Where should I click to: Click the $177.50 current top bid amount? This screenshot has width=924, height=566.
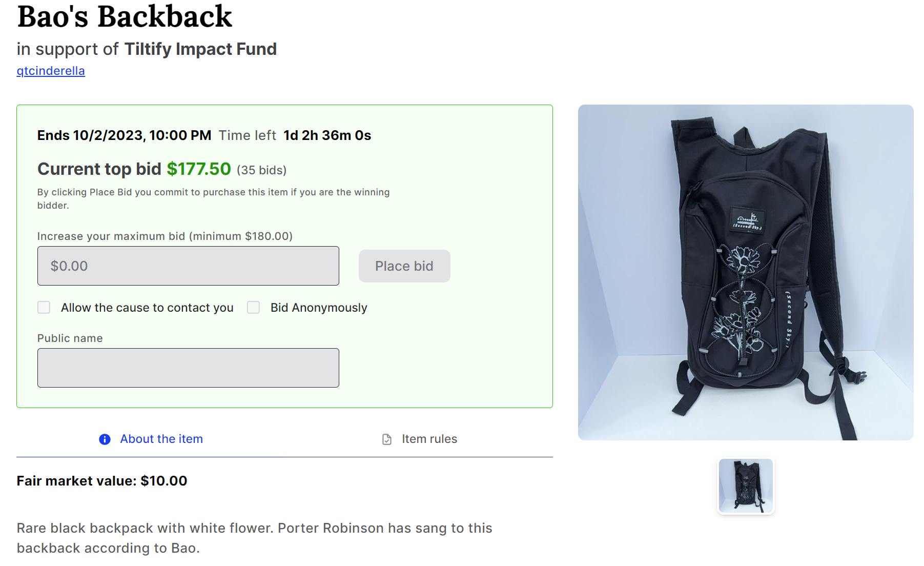[199, 169]
